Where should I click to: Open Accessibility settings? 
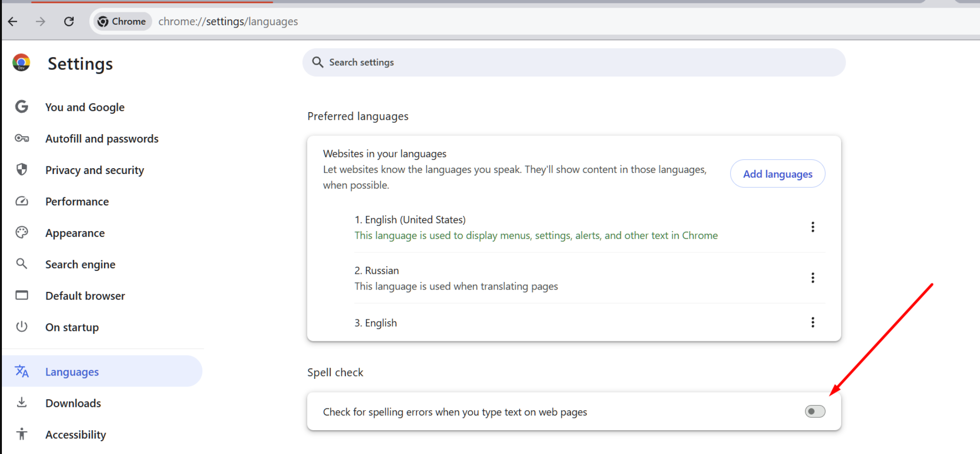click(x=76, y=435)
